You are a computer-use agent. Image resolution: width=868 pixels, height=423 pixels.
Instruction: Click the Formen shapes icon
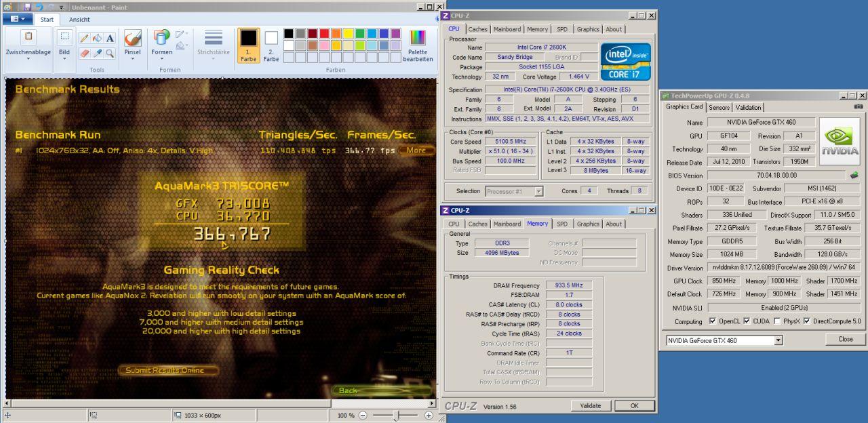click(x=161, y=38)
